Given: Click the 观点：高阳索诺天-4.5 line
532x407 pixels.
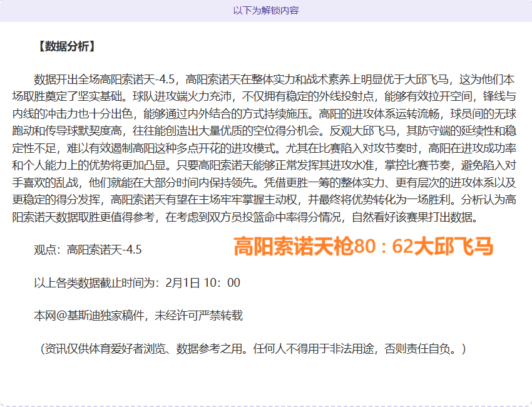Looking at the screenshot, I should [88, 247].
